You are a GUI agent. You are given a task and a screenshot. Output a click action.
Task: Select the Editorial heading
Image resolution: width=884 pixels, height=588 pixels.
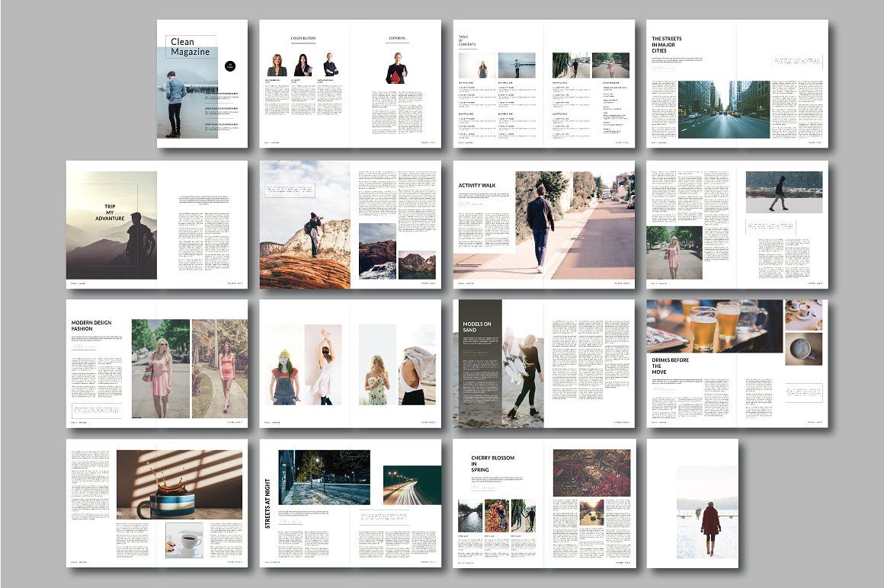(396, 38)
